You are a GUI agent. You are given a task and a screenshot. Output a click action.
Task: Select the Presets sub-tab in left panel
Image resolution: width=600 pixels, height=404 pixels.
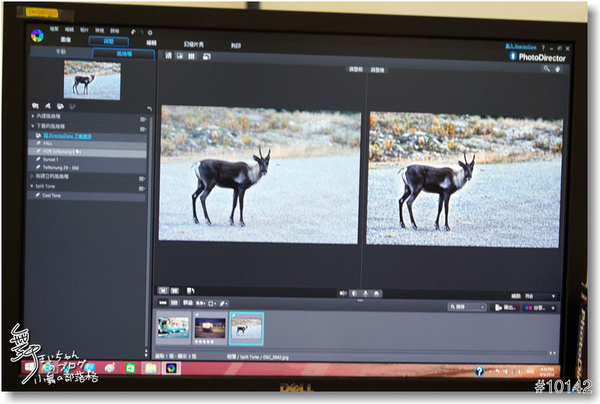pyautogui.click(x=124, y=54)
